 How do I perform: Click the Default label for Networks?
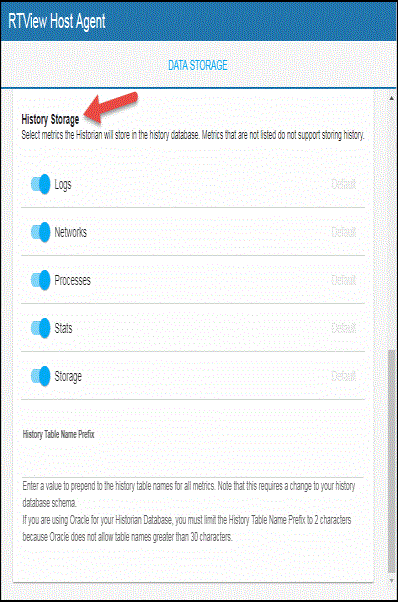pyautogui.click(x=344, y=232)
